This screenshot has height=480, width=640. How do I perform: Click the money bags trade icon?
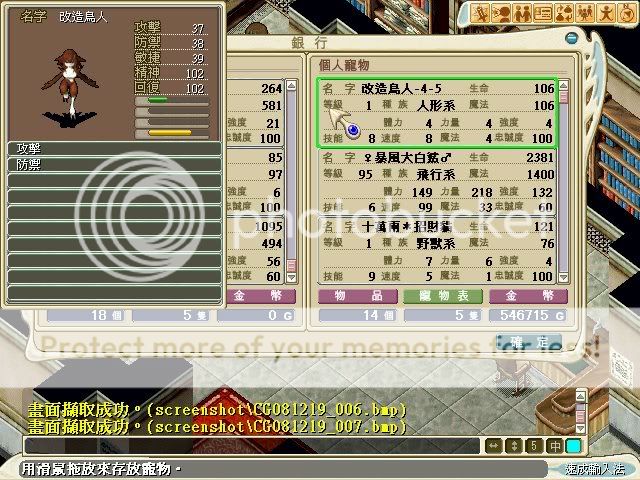(x=565, y=13)
